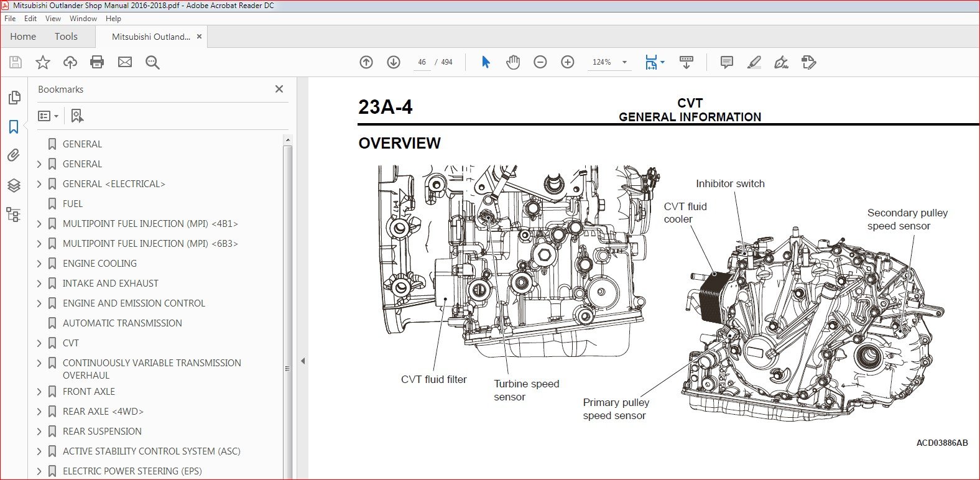980x480 pixels.
Task: Toggle the Bookmarks panel icon in sidebar
Action: (14, 127)
